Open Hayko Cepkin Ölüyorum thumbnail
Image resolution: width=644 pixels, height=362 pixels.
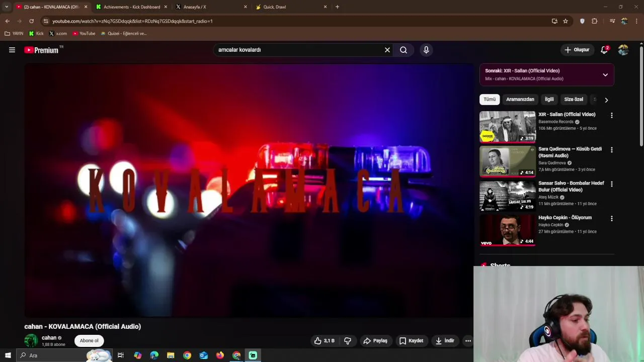coord(508,230)
